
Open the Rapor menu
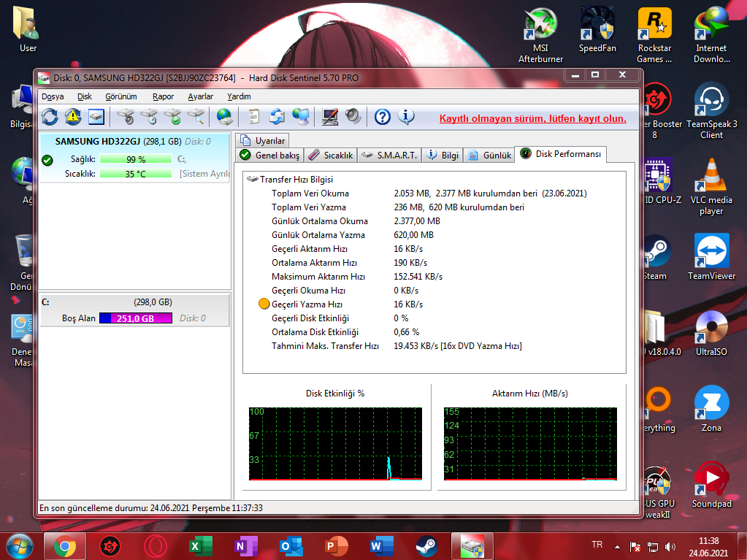(x=163, y=96)
